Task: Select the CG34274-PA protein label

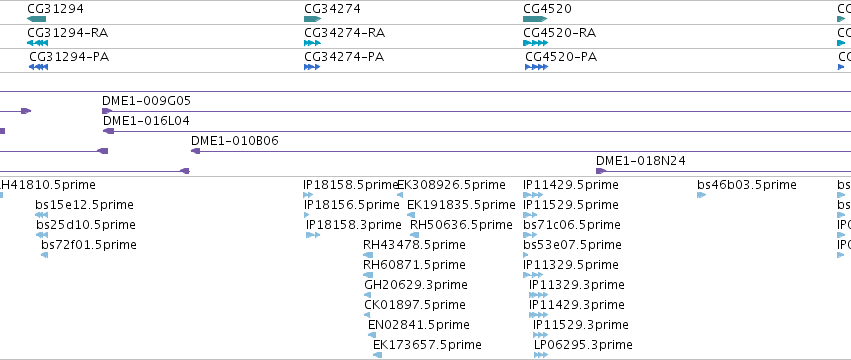Action: click(x=344, y=56)
